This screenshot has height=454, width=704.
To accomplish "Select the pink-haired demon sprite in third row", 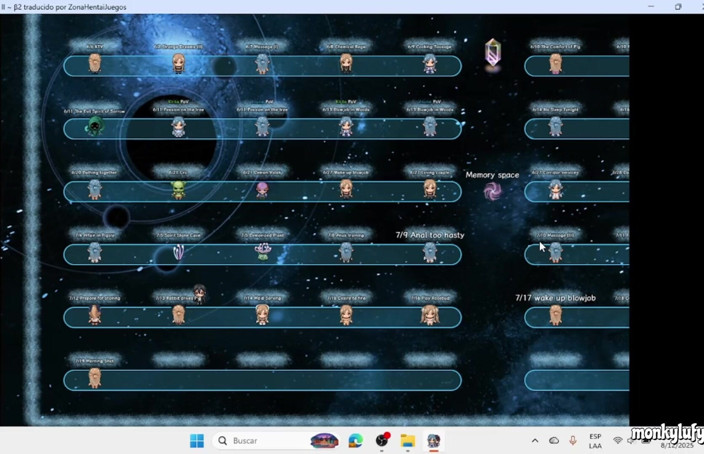I will 262,190.
